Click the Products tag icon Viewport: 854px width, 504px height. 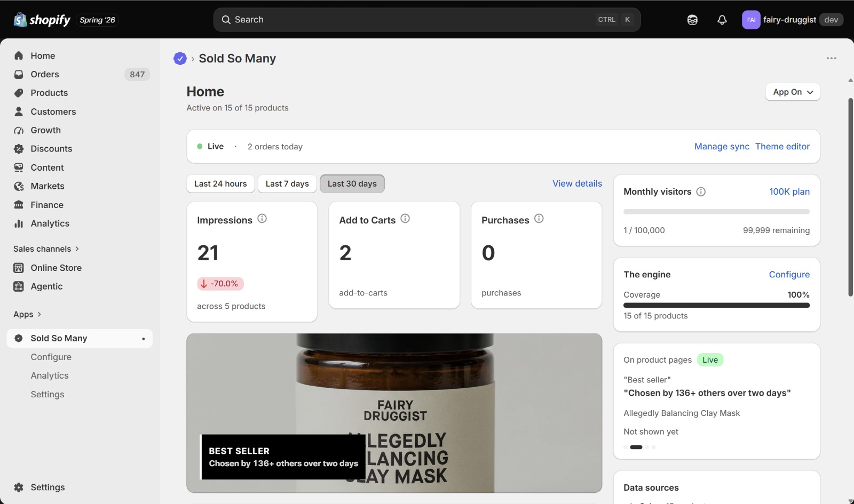[x=19, y=93]
